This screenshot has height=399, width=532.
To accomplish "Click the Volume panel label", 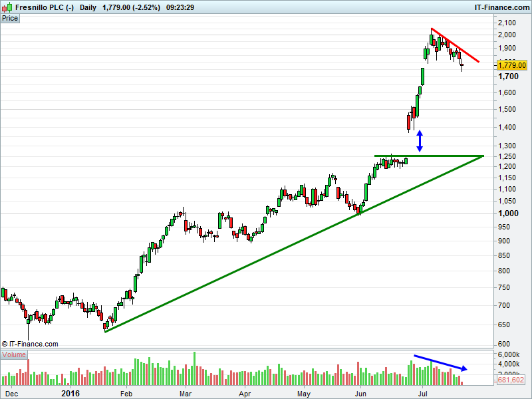I will [14, 354].
